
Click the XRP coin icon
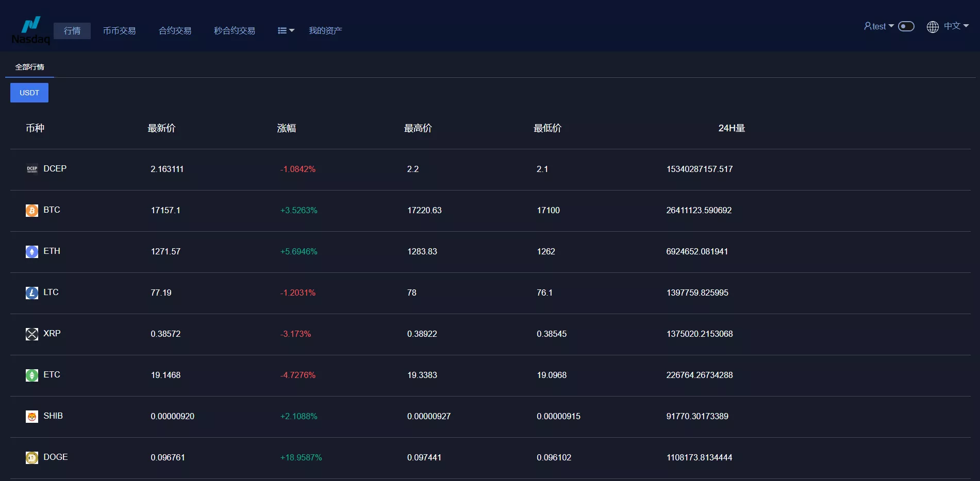click(x=32, y=334)
